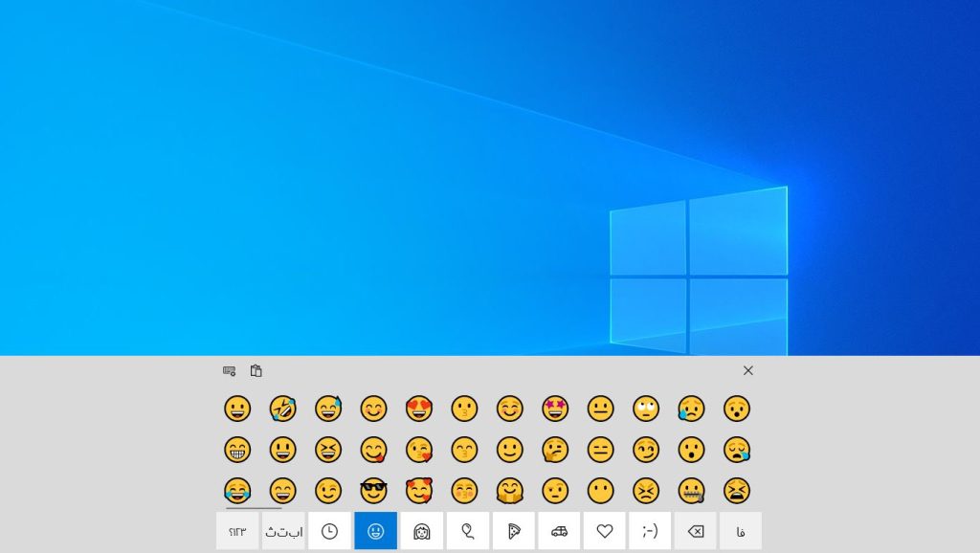
Task: Choose the thinking face emoji
Action: click(x=555, y=450)
